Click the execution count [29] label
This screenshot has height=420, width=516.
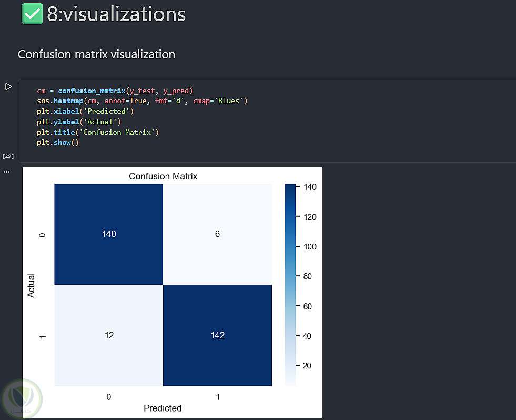coord(8,156)
